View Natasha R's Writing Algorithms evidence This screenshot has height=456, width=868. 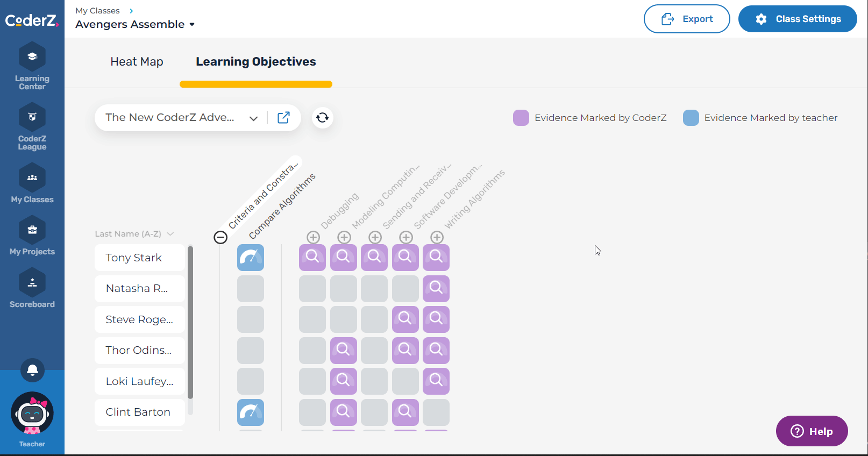[436, 289]
